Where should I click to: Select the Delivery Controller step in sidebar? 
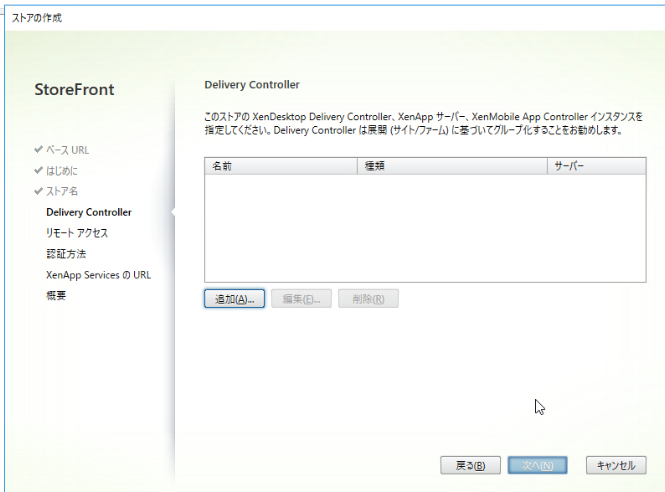89,212
